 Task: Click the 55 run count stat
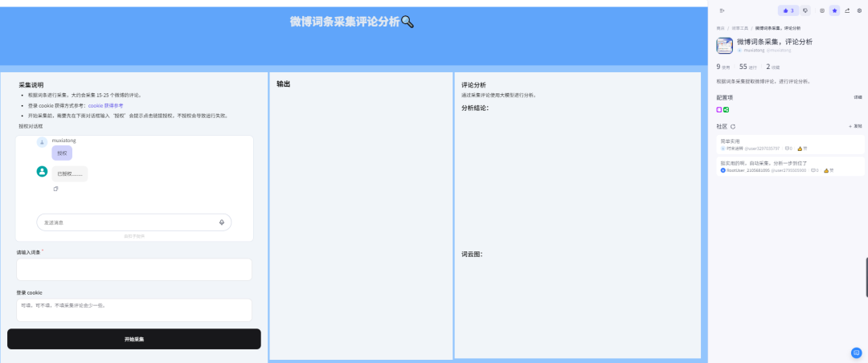tap(748, 67)
